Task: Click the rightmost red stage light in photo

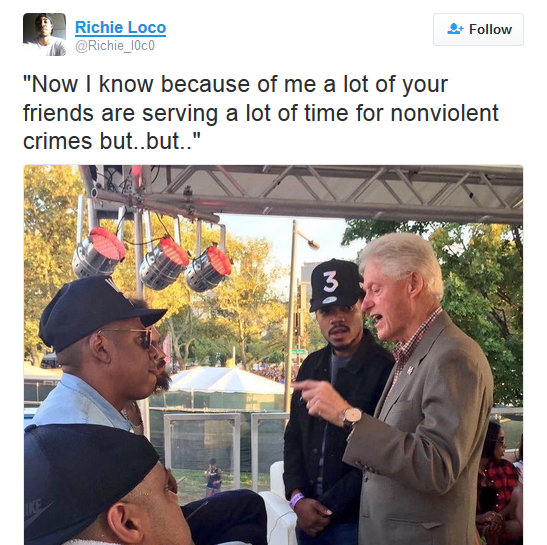Action: [x=209, y=268]
